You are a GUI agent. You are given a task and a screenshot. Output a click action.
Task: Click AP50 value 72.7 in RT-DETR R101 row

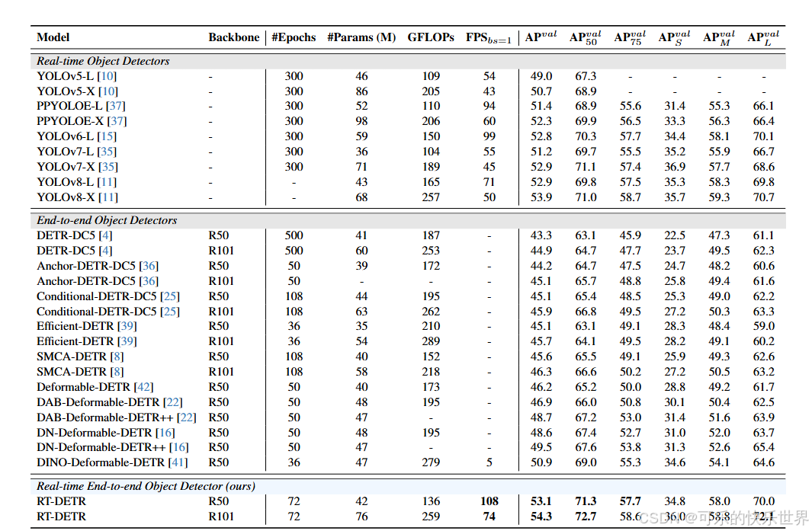point(586,517)
